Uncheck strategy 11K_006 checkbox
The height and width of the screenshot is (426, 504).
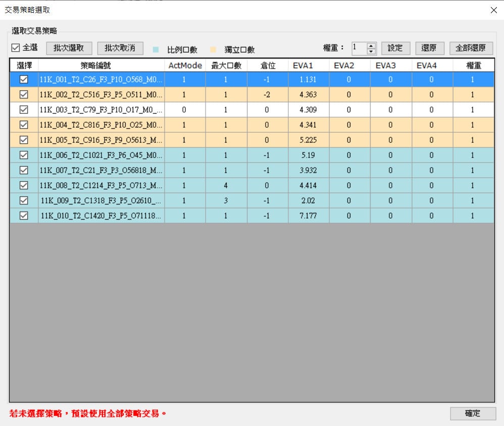pos(24,155)
